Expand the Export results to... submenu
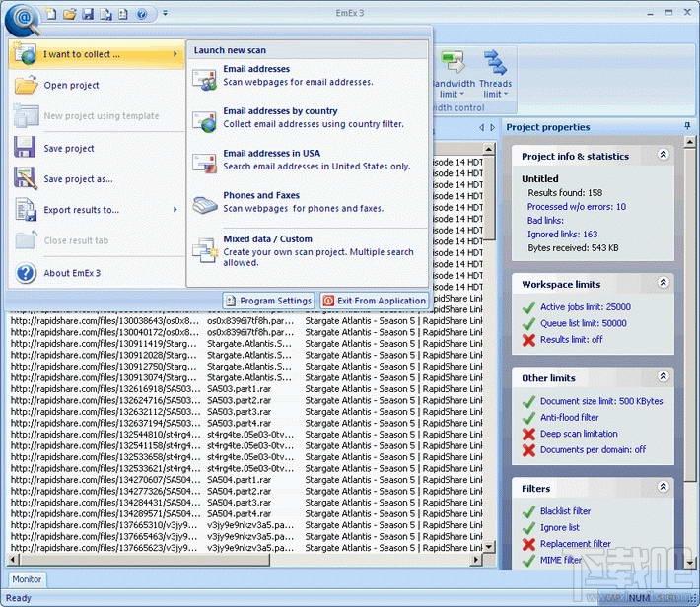The height and width of the screenshot is (607, 700). tap(97, 210)
